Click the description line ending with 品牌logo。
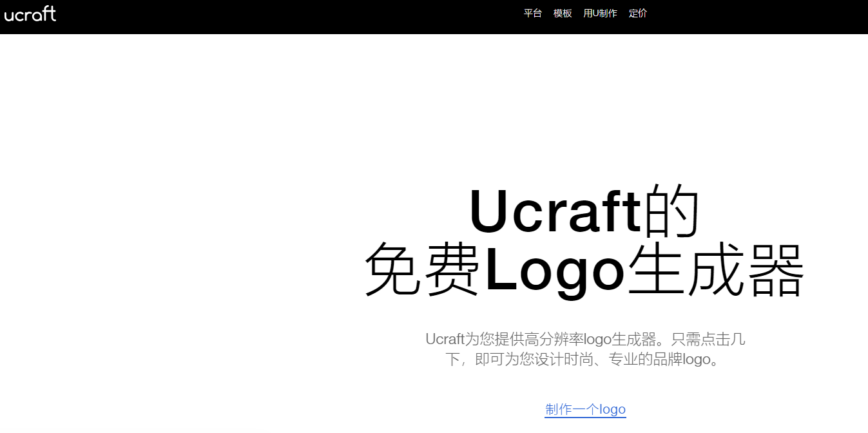This screenshot has height=433, width=868. click(582, 360)
